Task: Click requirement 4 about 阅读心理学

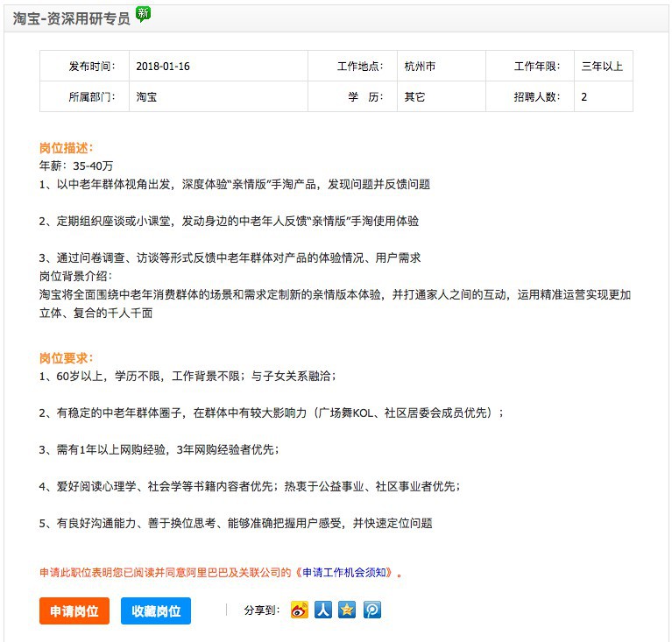Action: click(250, 486)
